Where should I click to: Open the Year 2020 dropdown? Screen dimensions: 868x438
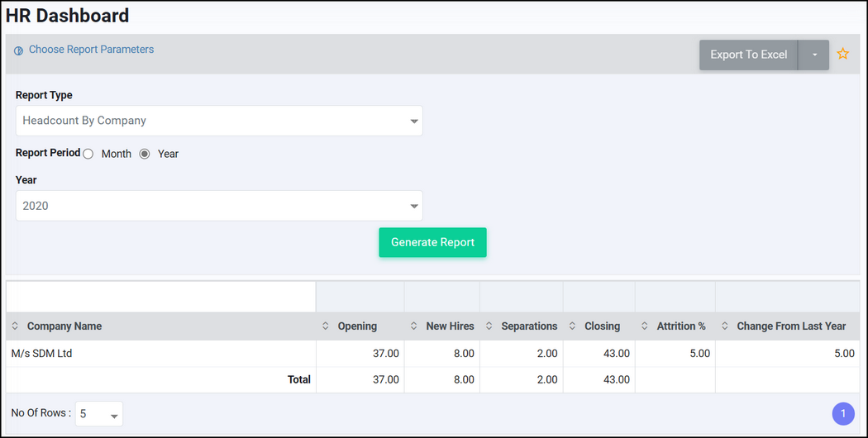pyautogui.click(x=219, y=206)
